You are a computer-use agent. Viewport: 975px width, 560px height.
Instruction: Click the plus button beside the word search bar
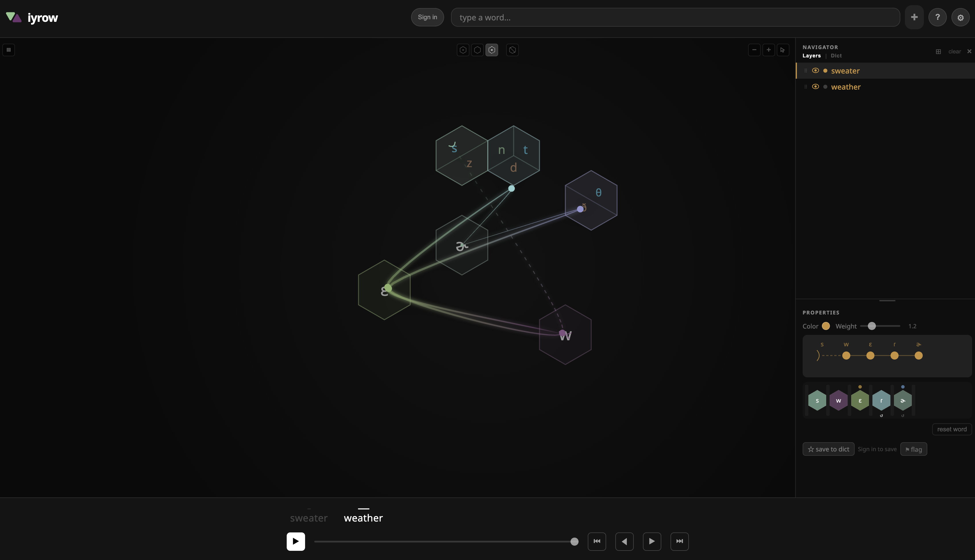914,17
